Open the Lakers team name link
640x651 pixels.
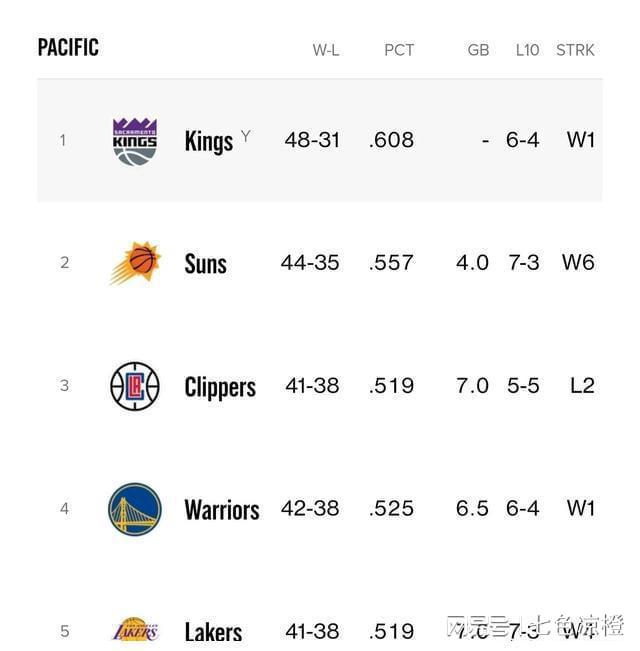(x=213, y=632)
